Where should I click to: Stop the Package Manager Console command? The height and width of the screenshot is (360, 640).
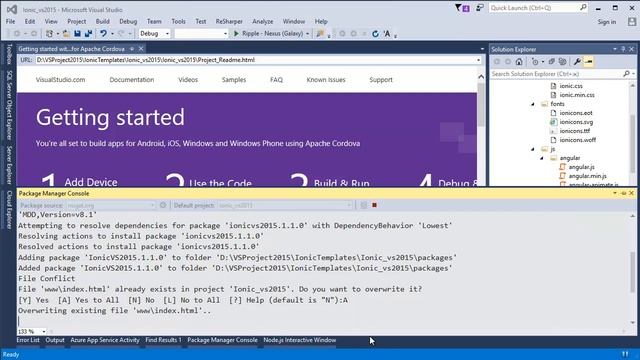[x=374, y=205]
